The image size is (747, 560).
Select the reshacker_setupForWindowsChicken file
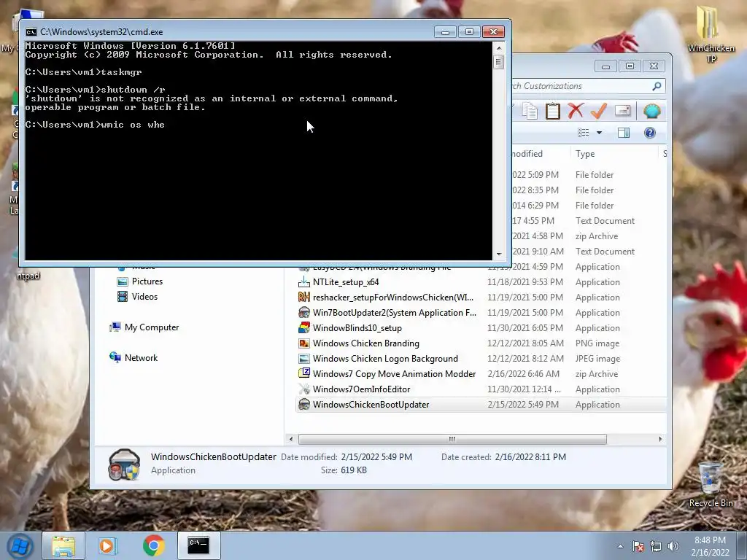[393, 297]
